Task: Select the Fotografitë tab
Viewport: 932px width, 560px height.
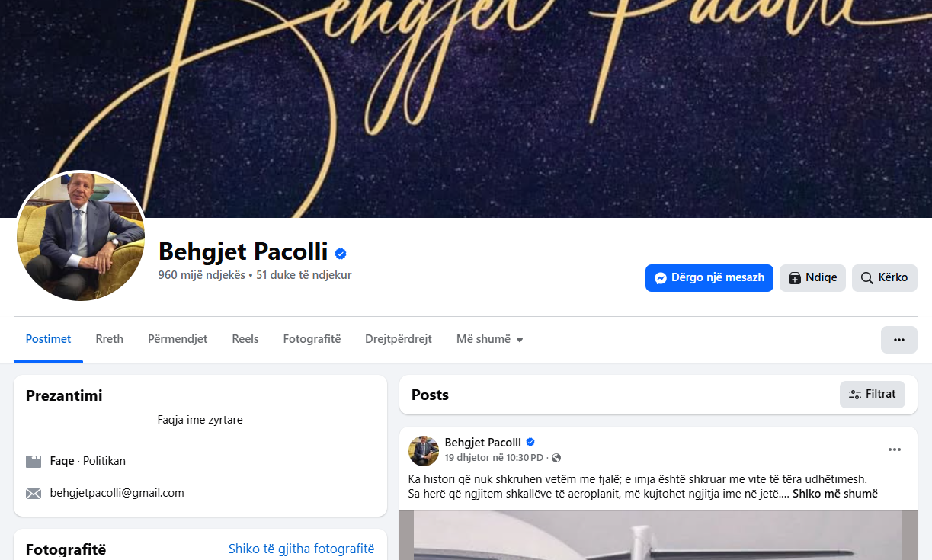Action: point(312,339)
